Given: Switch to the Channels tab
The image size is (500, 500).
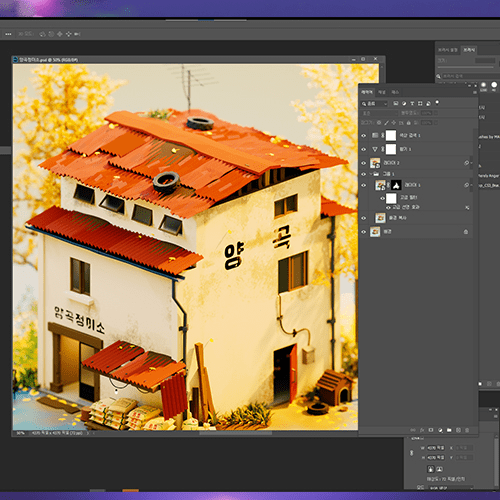Looking at the screenshot, I should pyautogui.click(x=382, y=92).
